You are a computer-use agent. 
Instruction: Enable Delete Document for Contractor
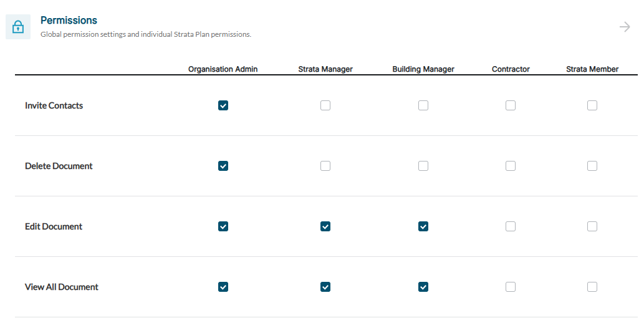click(511, 166)
